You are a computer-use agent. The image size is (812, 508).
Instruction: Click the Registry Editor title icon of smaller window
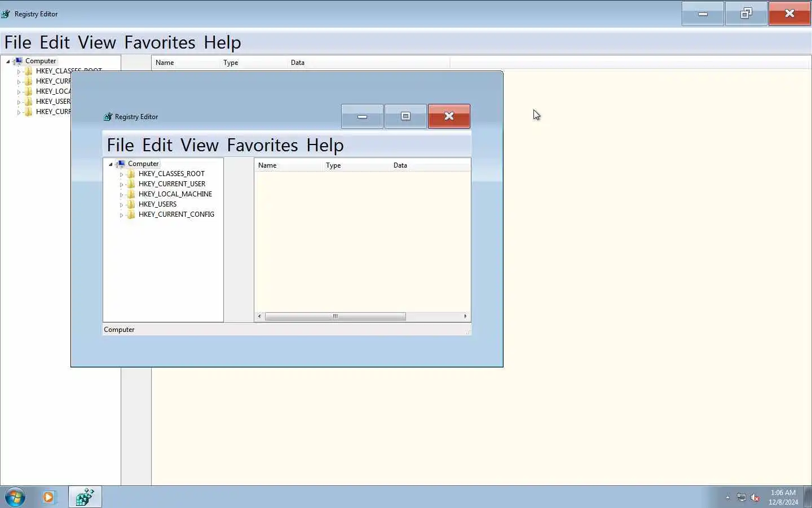(x=108, y=117)
